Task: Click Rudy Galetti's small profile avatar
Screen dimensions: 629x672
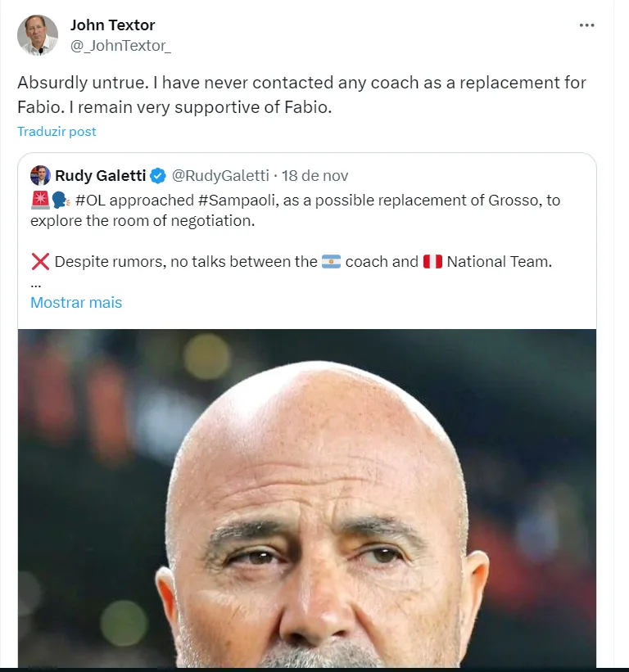Action: click(x=40, y=176)
